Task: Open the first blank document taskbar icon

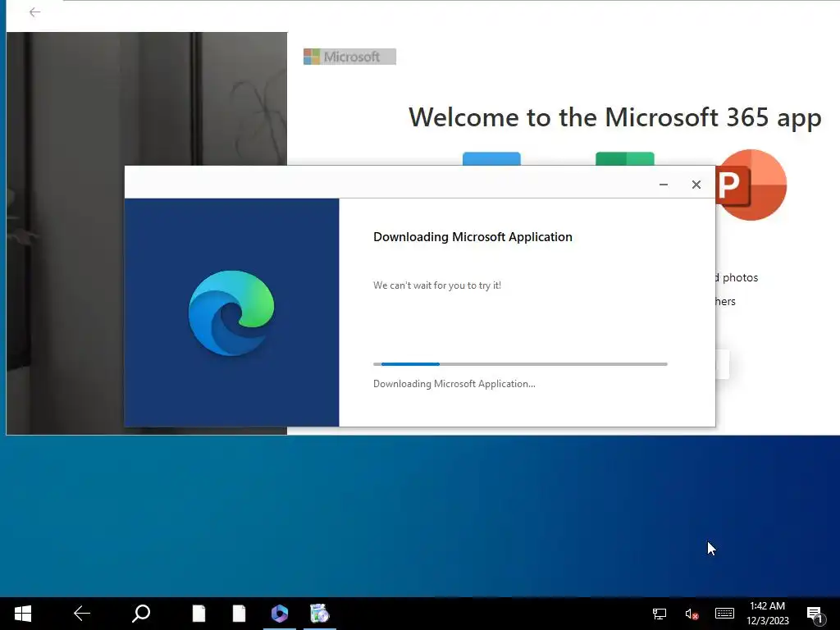Action: (x=199, y=614)
